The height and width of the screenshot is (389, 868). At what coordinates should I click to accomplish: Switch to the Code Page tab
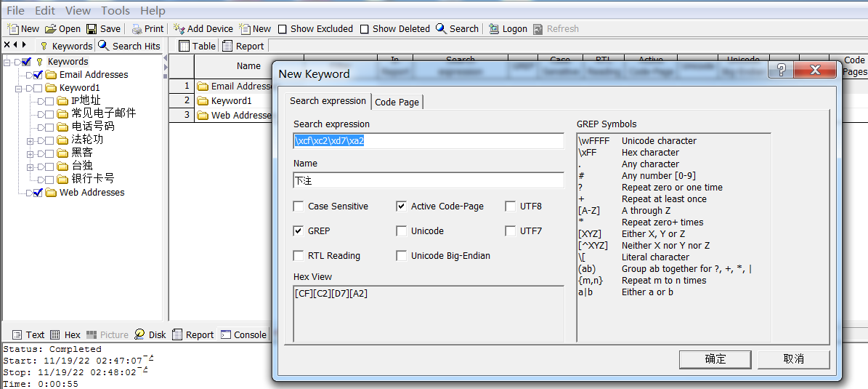point(397,102)
